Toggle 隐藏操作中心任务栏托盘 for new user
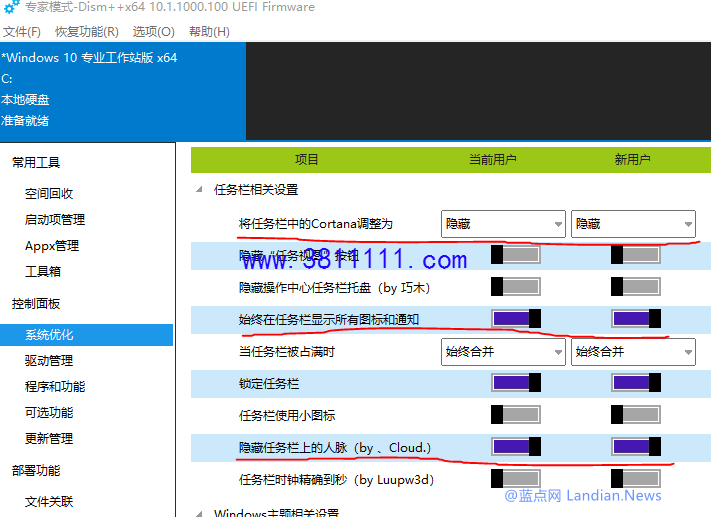This screenshot has height=517, width=711. tap(636, 287)
